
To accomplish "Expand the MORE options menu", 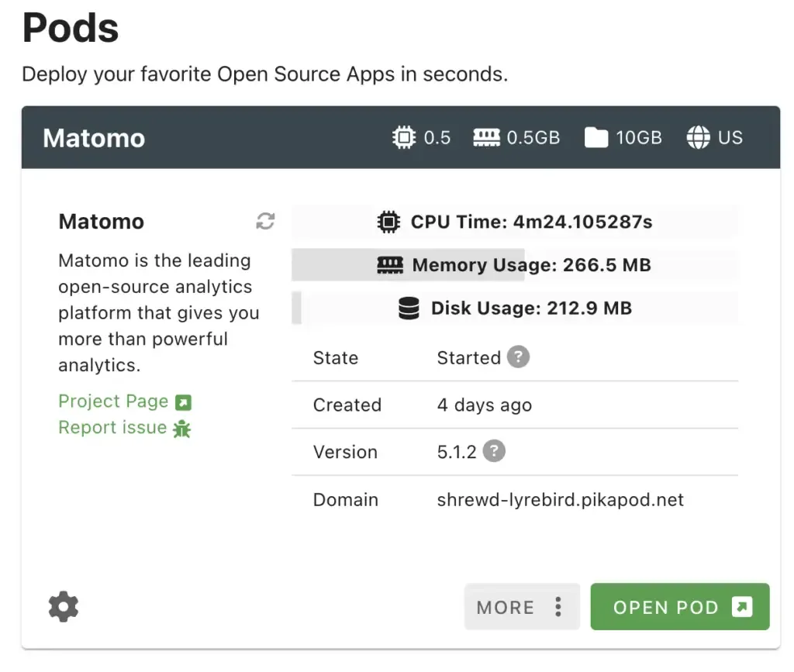I will tap(522, 607).
